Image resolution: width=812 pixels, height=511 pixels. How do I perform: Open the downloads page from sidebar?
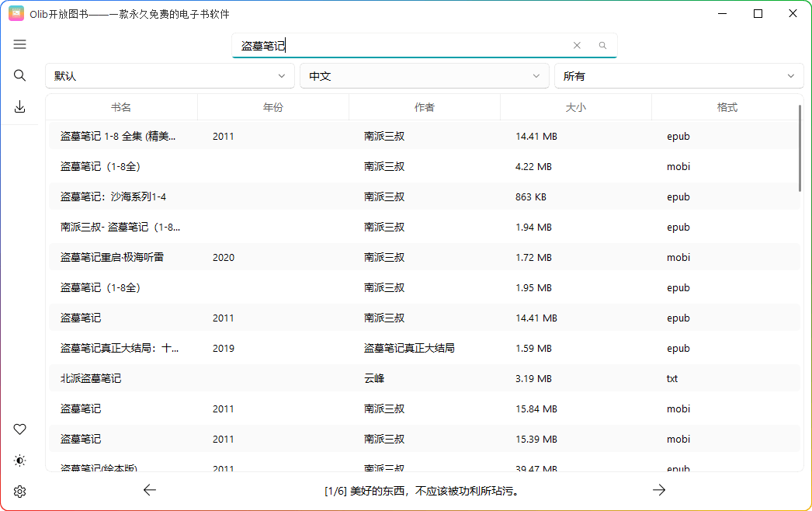click(x=20, y=107)
